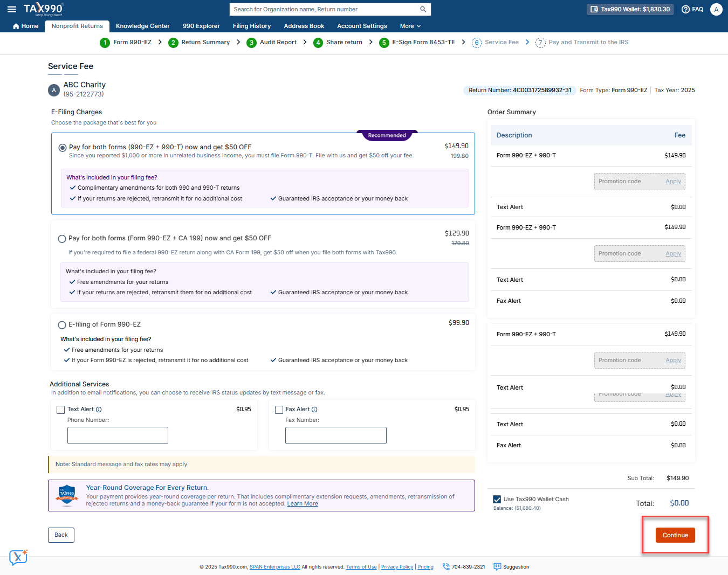Viewport: 728px width, 575px height.
Task: Click the second Promotion code field
Action: [628, 254]
